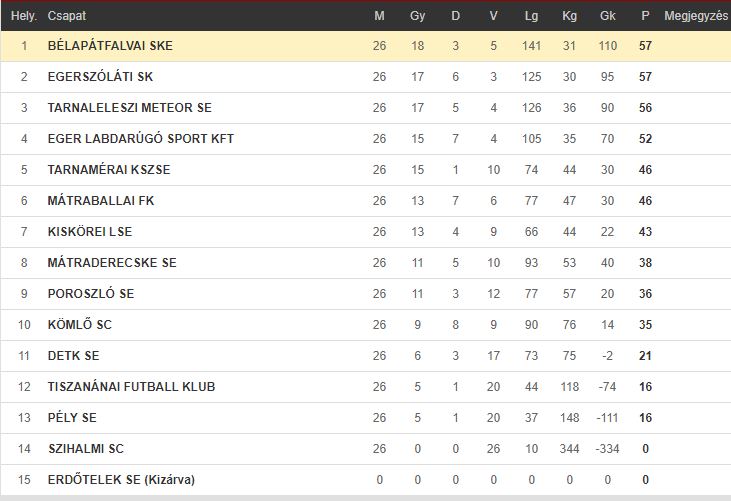The width and height of the screenshot is (731, 501).
Task: Select TARNALELESZI METEOR SE team name
Action: (130, 108)
